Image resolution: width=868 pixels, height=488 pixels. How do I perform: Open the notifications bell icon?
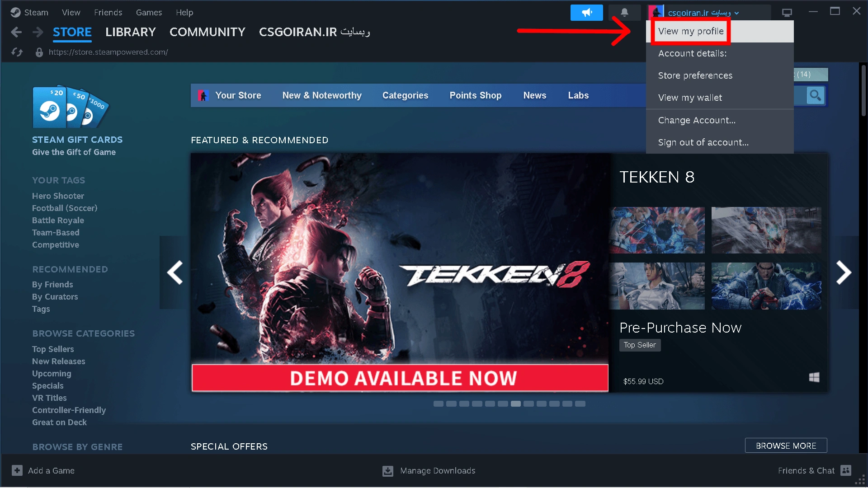click(624, 12)
